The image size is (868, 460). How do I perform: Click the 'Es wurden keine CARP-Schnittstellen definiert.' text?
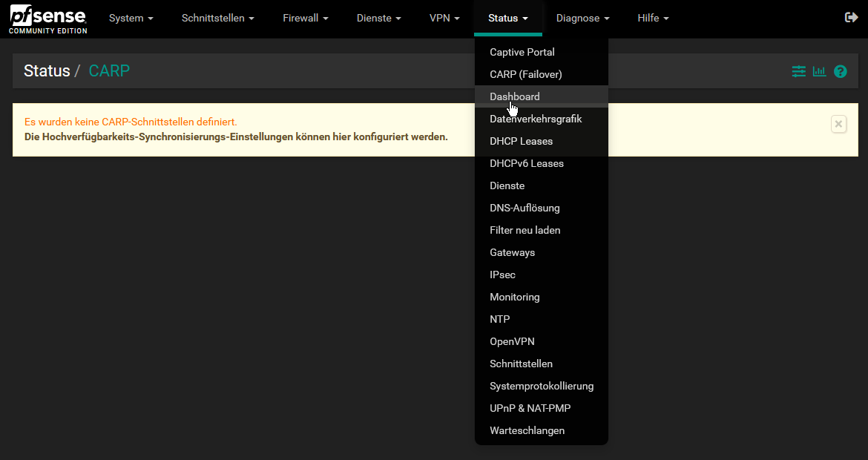coord(131,122)
